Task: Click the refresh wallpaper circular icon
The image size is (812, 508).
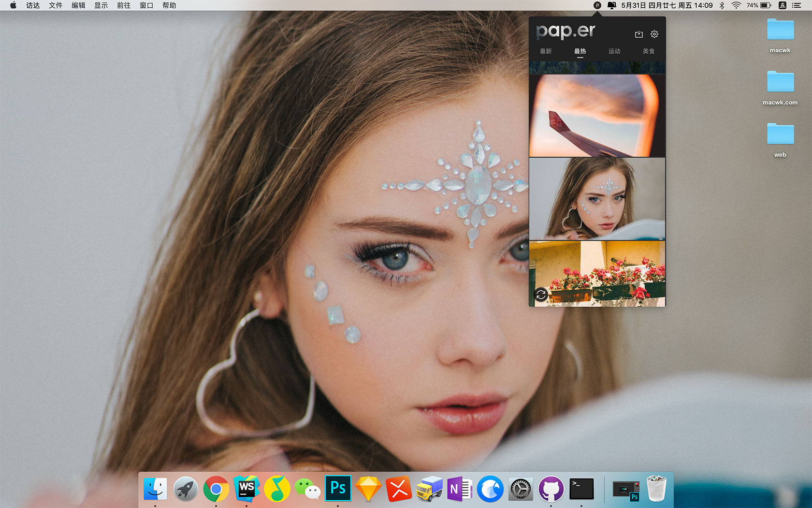Action: [541, 294]
